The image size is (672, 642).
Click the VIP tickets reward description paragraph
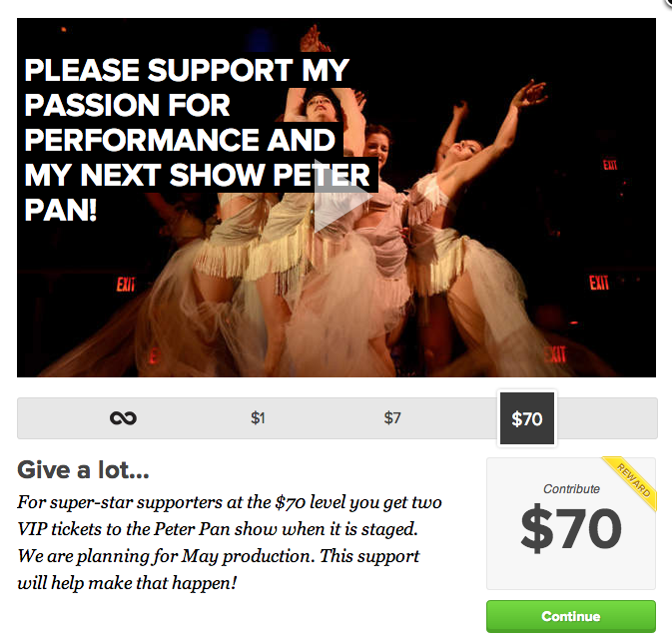[230, 542]
